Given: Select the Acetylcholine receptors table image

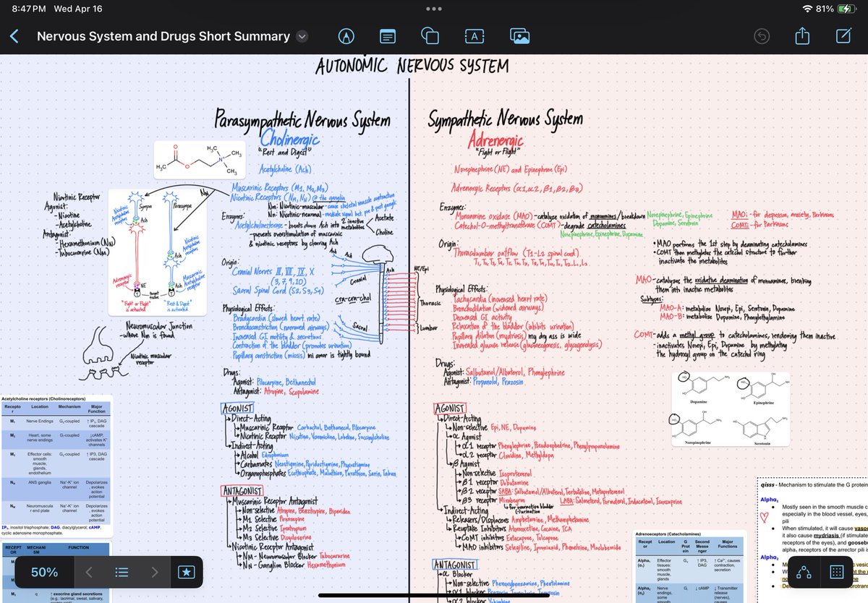Looking at the screenshot, I should (56, 466).
